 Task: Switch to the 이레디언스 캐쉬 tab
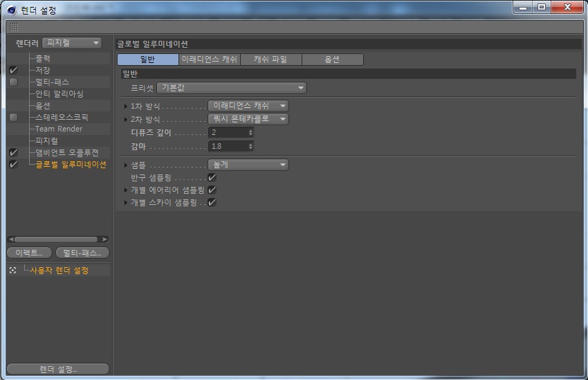[209, 60]
